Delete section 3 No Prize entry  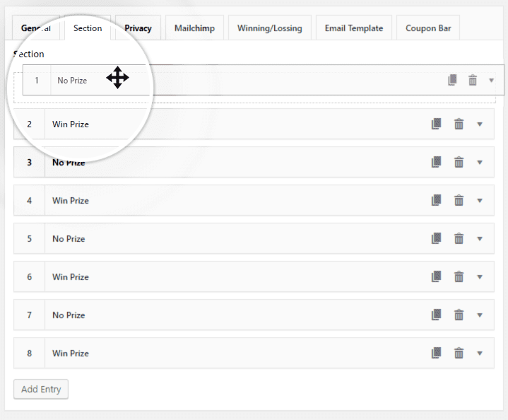tap(459, 162)
